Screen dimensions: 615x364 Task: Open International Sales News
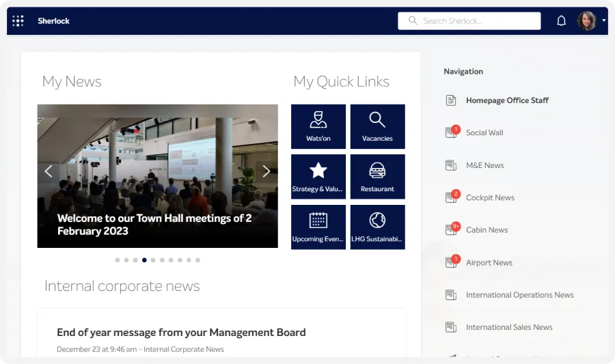point(509,327)
